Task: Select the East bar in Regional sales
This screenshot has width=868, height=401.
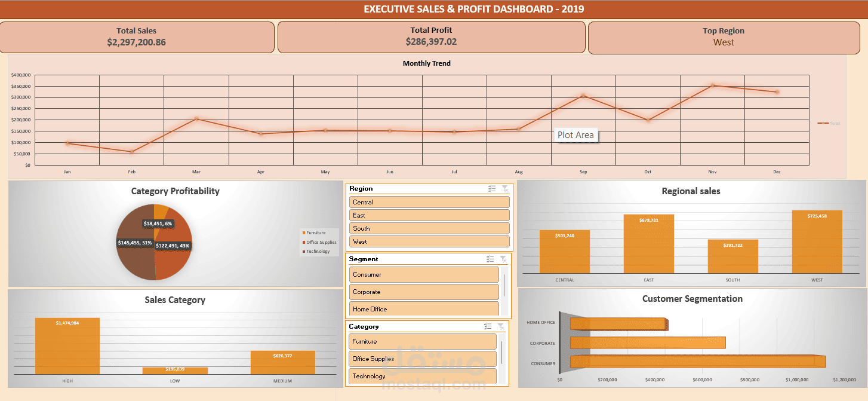Action: (649, 244)
